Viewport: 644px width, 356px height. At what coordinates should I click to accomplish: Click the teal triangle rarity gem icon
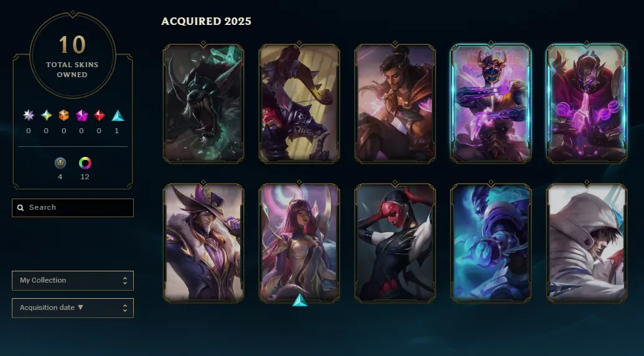pos(118,115)
